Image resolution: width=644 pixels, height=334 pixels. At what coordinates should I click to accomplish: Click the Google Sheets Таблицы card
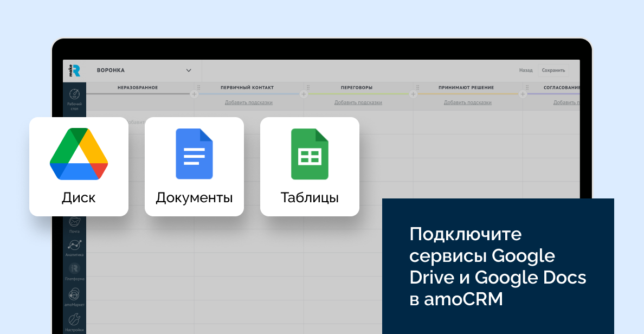coord(310,166)
